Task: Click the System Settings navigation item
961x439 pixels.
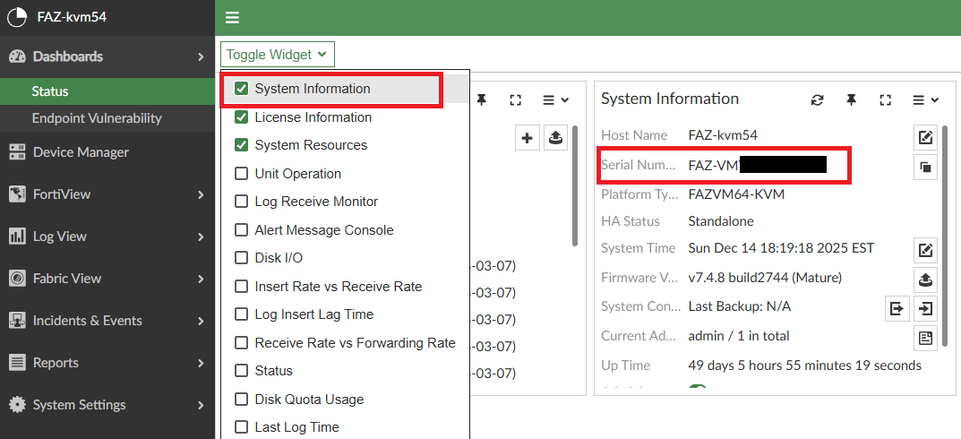Action: coord(79,405)
